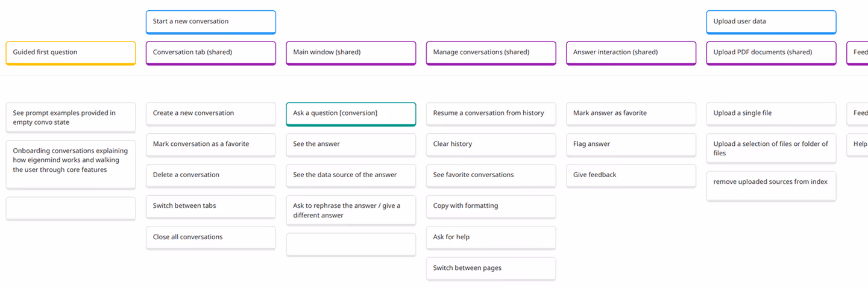Click the empty card under Main window column
This screenshot has height=288, width=868.
[x=351, y=245]
